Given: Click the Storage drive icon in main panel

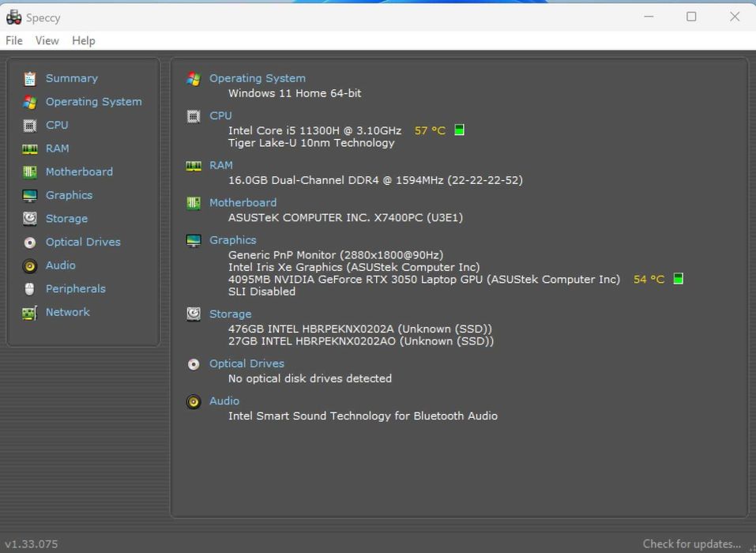Looking at the screenshot, I should tap(194, 314).
